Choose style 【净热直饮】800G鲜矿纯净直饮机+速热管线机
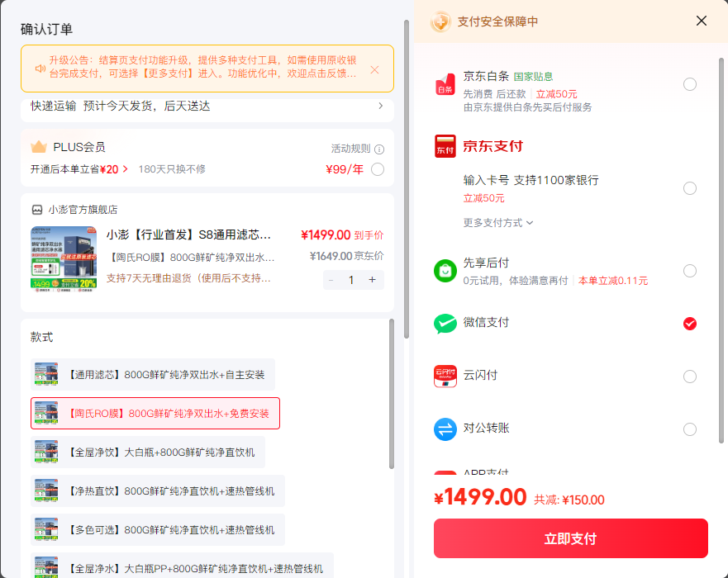The width and height of the screenshot is (728, 578). click(x=158, y=491)
